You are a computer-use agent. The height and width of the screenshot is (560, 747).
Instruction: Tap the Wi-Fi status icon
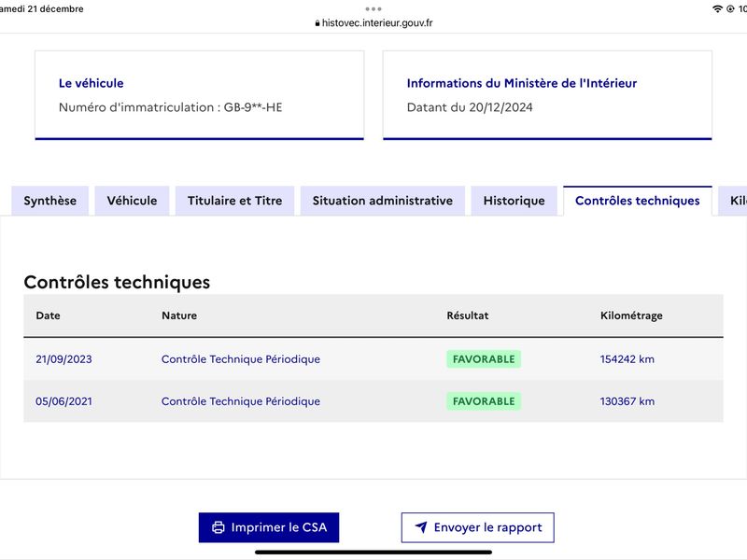(717, 8)
